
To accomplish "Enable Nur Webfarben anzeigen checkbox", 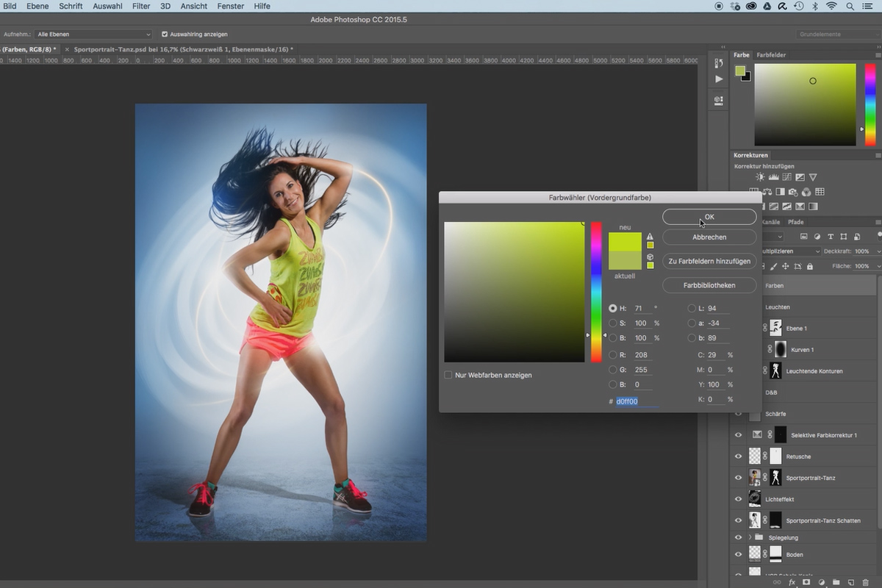I will (x=448, y=375).
